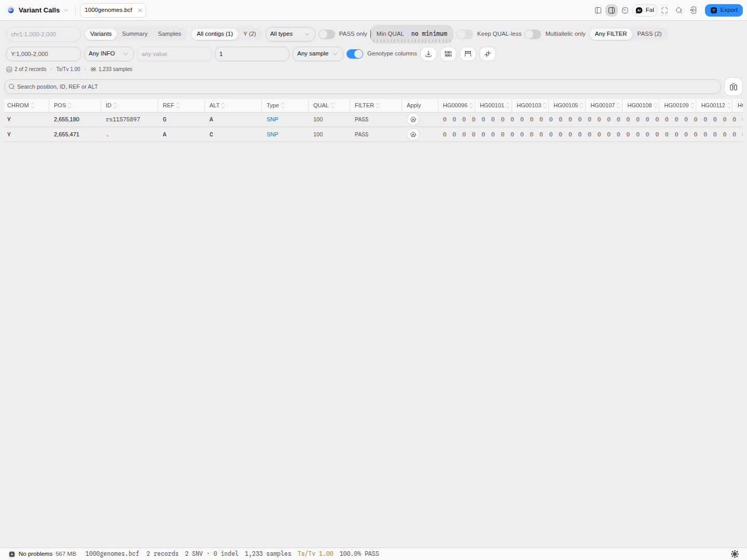747x560 pixels.
Task: Toggle the right sidebar panel icon
Action: pos(612,10)
